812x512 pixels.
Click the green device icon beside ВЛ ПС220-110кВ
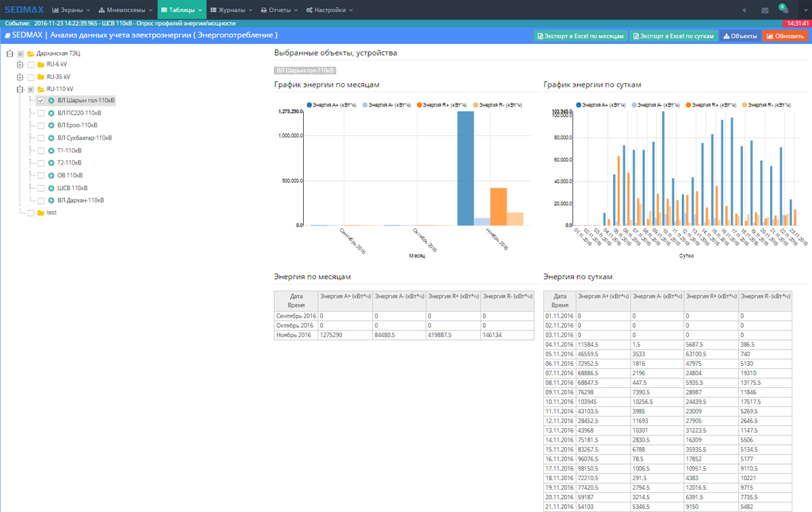(51, 113)
